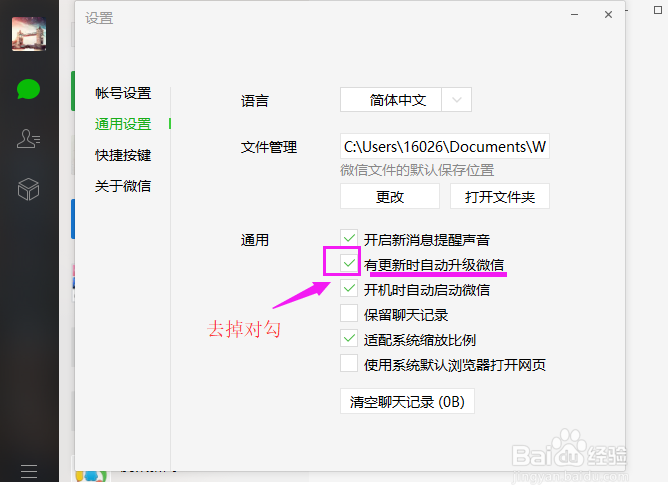
Task: Click the 微信文件的默认保存位置 hint text
Action: [417, 170]
